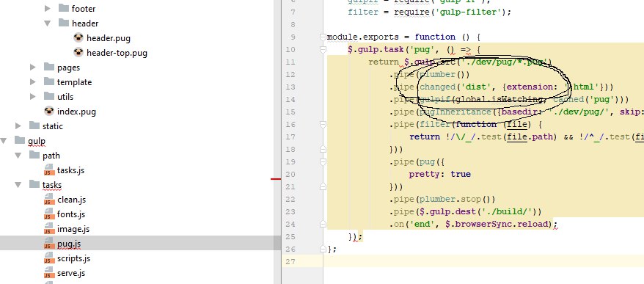This screenshot has width=644, height=284.
Task: Open index.pug from the tree
Action: [x=76, y=112]
